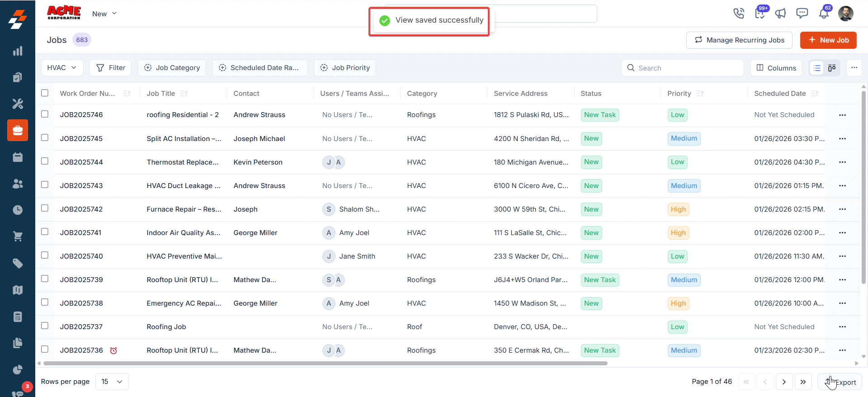Screen dimensions: 868x397
Task: Select checkbox for JOB2025744
Action: (45, 161)
